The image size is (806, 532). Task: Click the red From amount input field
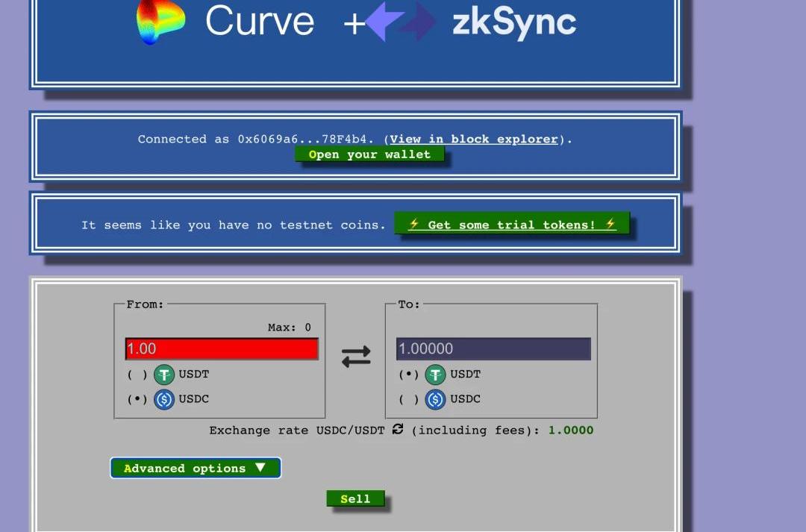pyautogui.click(x=222, y=348)
